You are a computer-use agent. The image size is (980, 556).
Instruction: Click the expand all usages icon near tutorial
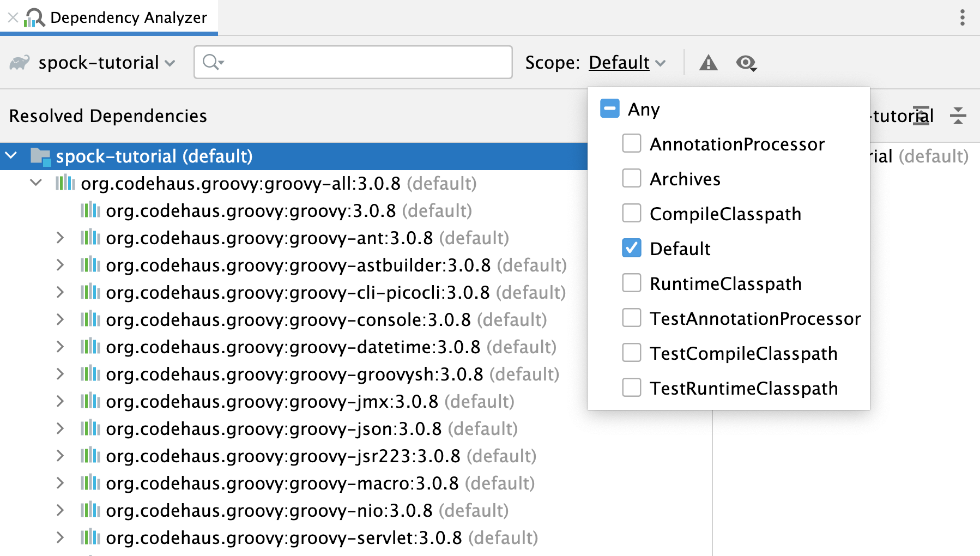pos(922,116)
